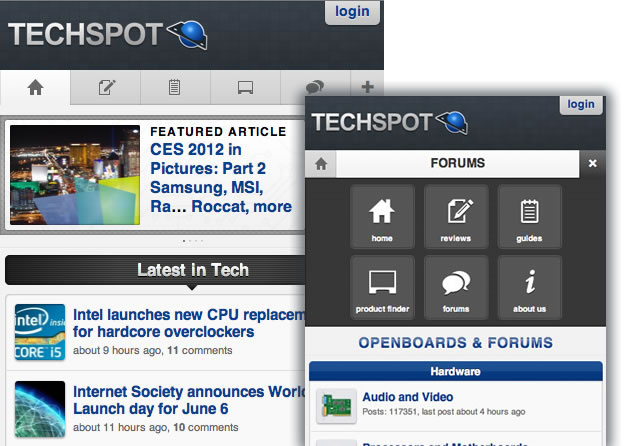Click the Las Vegas featured article thumbnail

tap(75, 175)
